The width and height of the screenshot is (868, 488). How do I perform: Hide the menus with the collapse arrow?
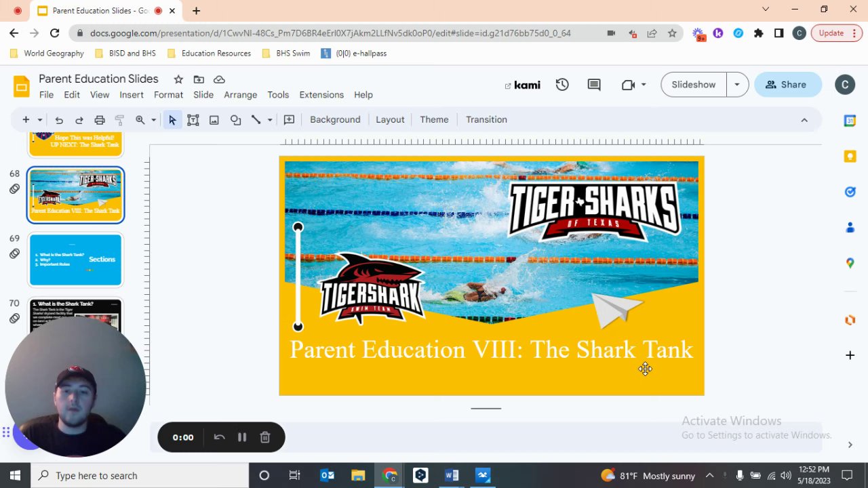[x=804, y=120]
